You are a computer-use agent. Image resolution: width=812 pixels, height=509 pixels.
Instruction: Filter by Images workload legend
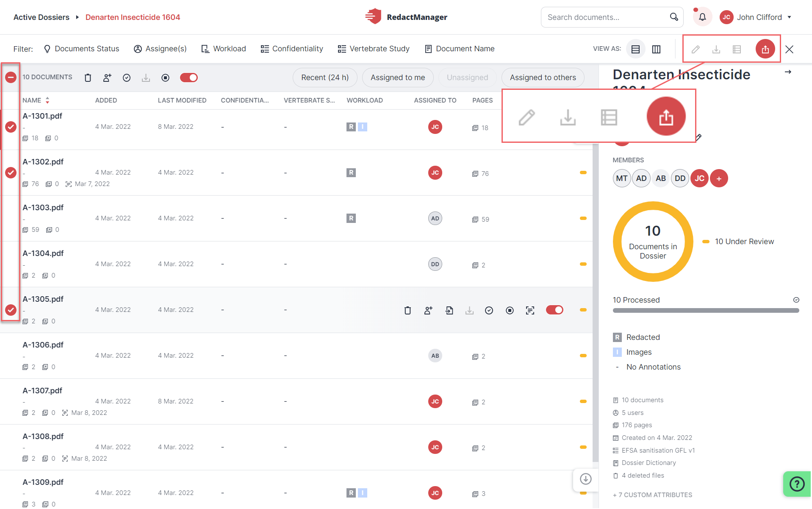[632, 352]
